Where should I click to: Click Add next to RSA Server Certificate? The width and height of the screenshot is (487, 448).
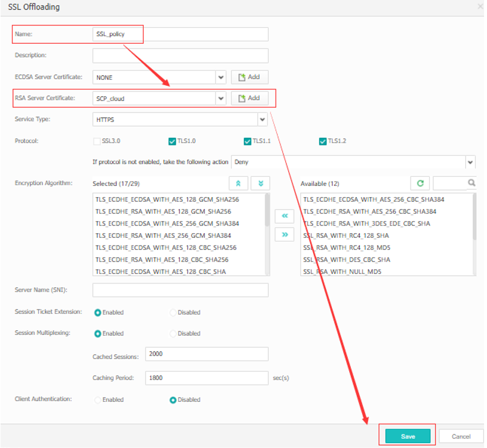click(x=250, y=98)
